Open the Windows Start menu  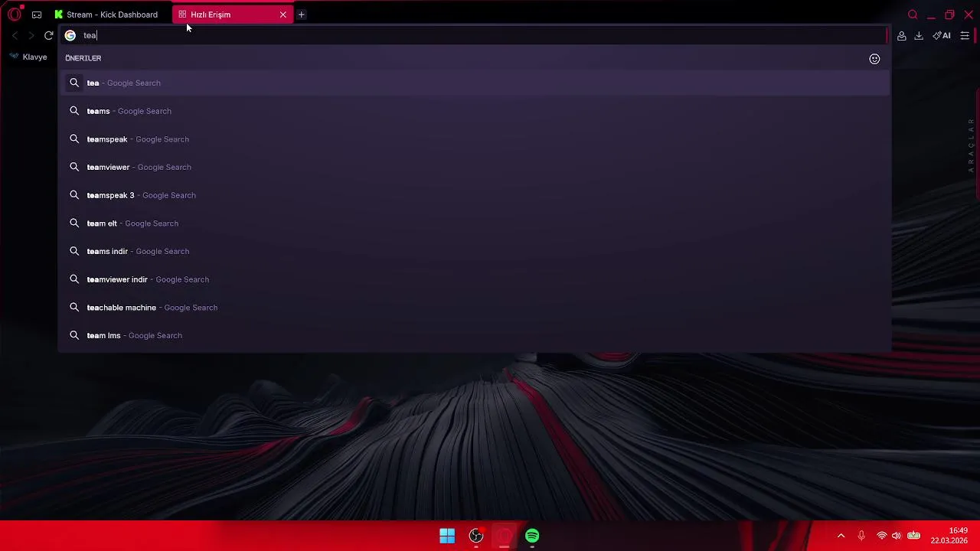click(x=447, y=536)
